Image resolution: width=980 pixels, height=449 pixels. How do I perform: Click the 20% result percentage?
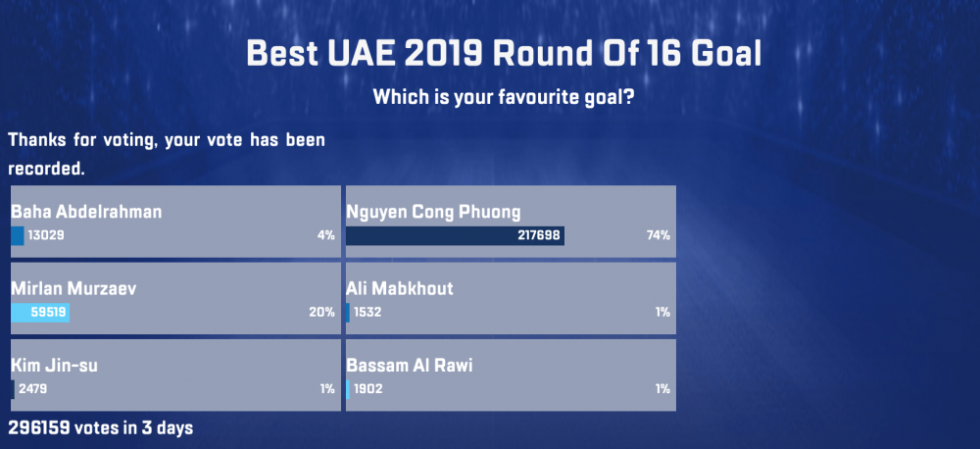(x=321, y=313)
